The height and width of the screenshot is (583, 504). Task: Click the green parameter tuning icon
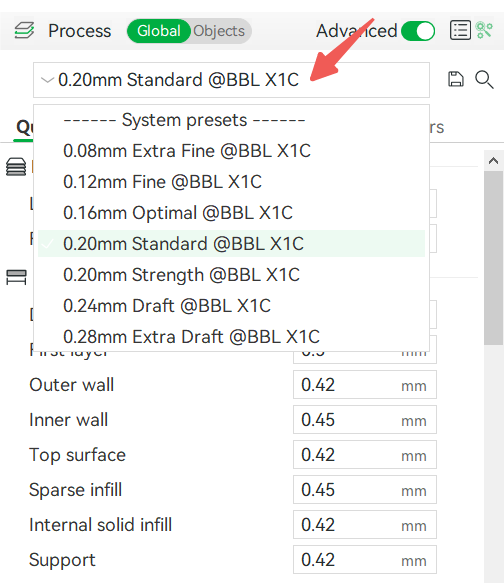coord(485,30)
